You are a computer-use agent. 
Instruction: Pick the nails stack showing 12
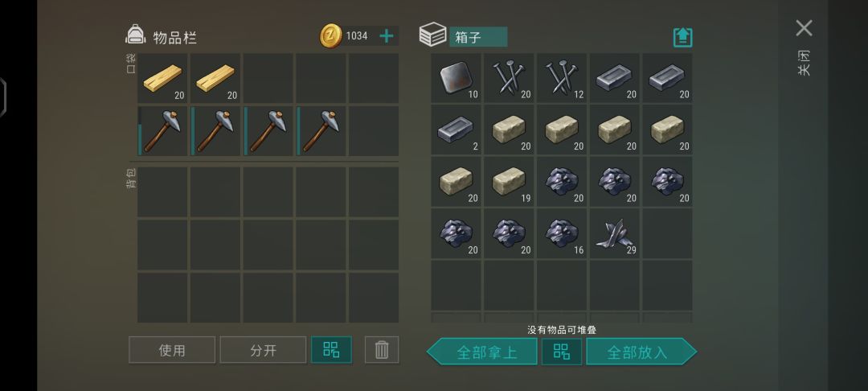tap(561, 78)
